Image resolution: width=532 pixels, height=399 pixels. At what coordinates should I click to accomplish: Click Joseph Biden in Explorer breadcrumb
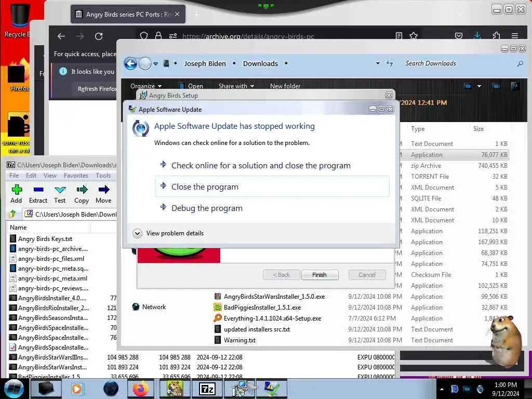point(205,63)
